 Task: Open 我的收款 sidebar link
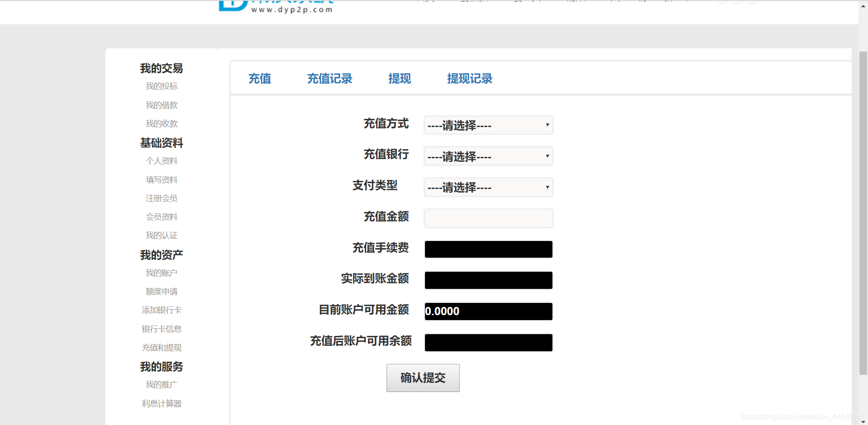coord(161,124)
